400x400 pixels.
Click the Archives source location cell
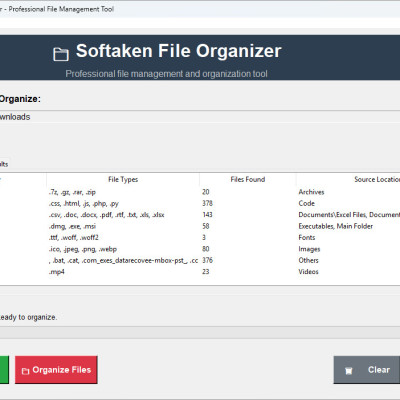[x=311, y=192]
